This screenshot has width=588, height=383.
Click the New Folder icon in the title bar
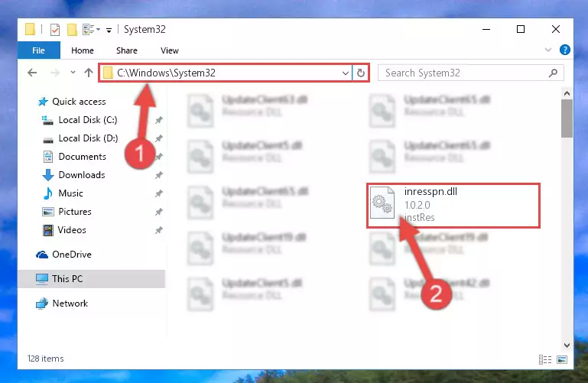tap(72, 29)
